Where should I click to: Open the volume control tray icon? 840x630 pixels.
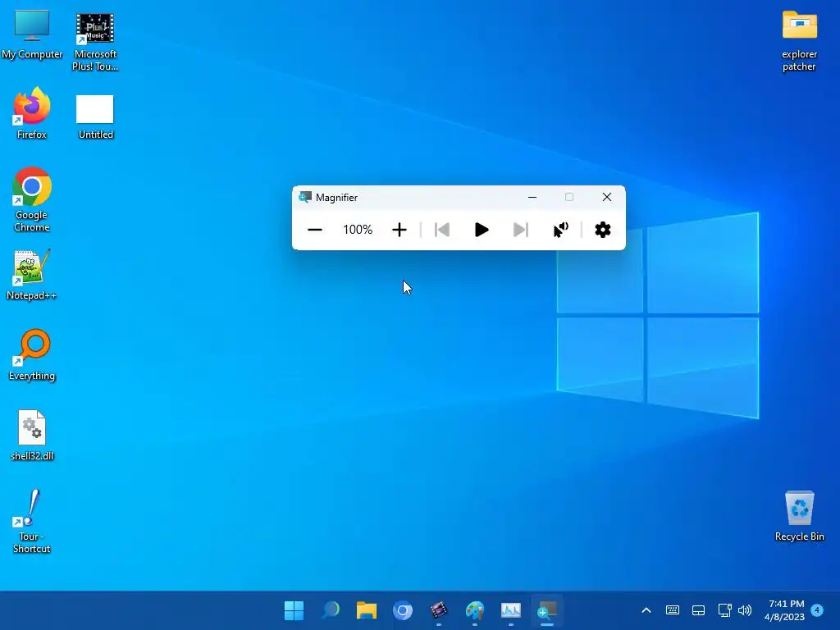coord(745,610)
